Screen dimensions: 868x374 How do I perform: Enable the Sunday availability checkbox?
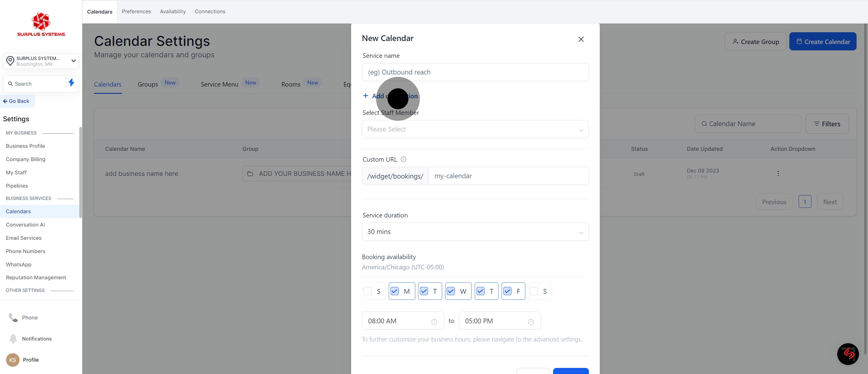(x=368, y=291)
